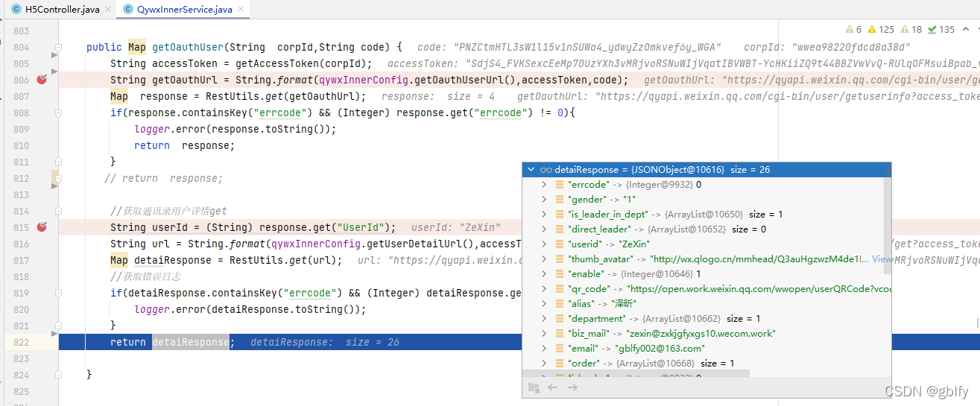The width and height of the screenshot is (980, 406).
Task: Click the set-as-root icon in popup toolbar
Action: pyautogui.click(x=534, y=387)
